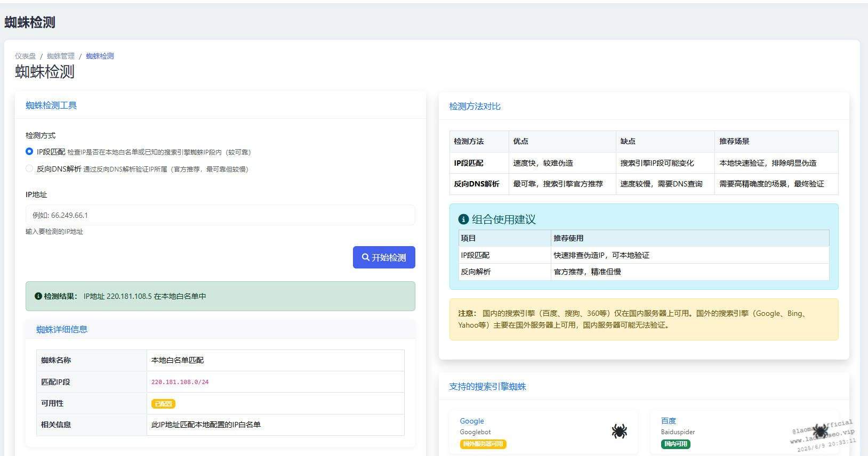Click the 蜘蛛名称 row label
The image size is (868, 456).
[x=92, y=360]
